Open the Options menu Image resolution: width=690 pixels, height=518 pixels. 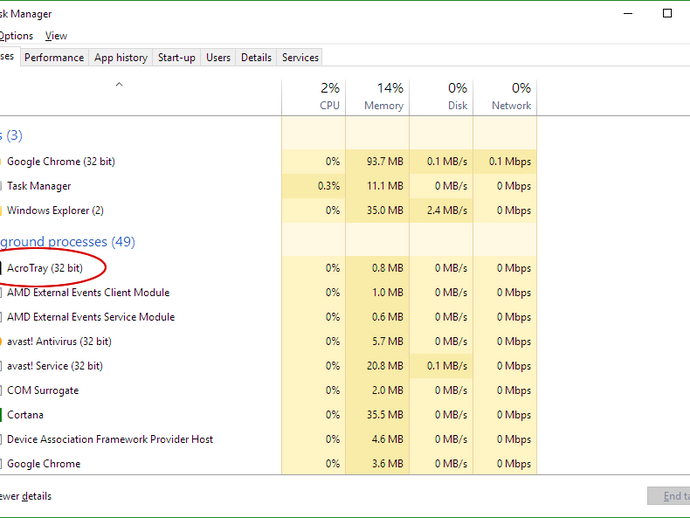[16, 36]
